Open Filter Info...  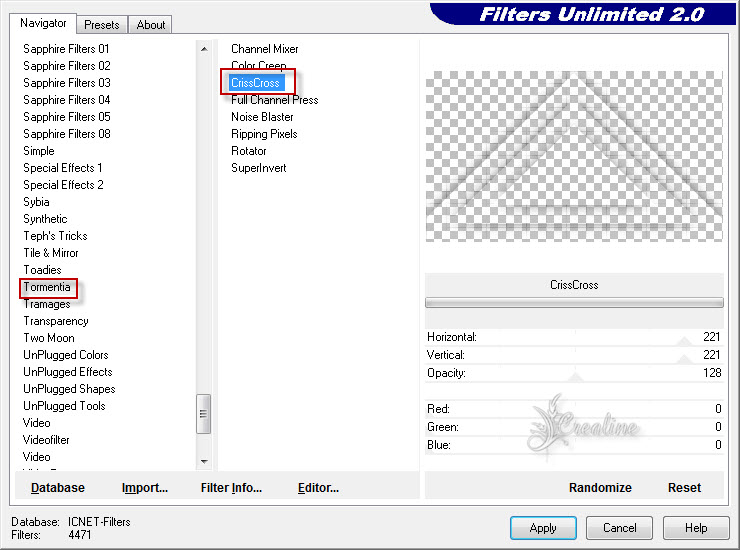tap(231, 488)
